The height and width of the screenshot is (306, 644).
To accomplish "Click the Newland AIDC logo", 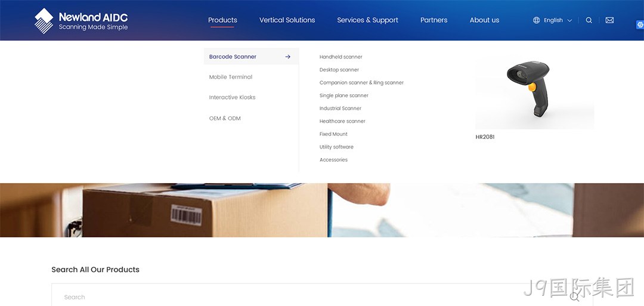I will tap(81, 20).
